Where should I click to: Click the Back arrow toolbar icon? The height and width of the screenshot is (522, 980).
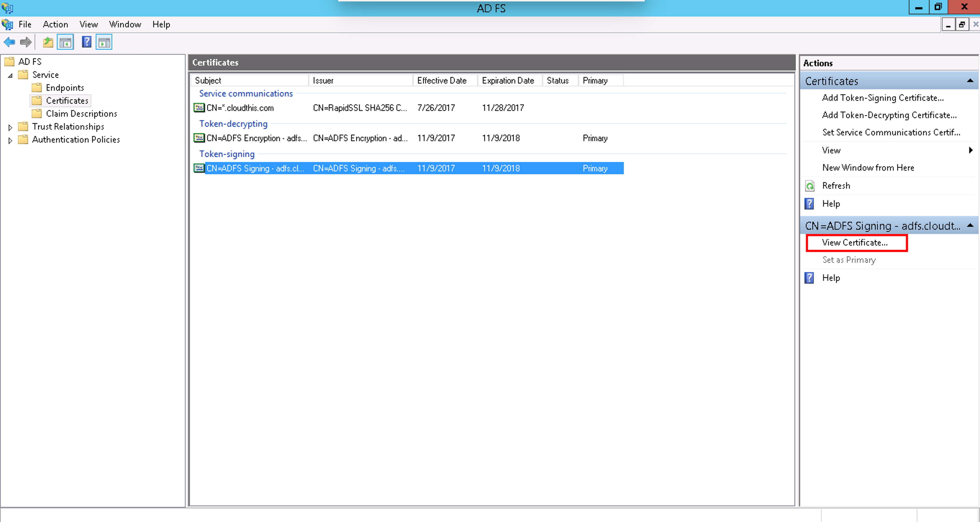tap(9, 42)
